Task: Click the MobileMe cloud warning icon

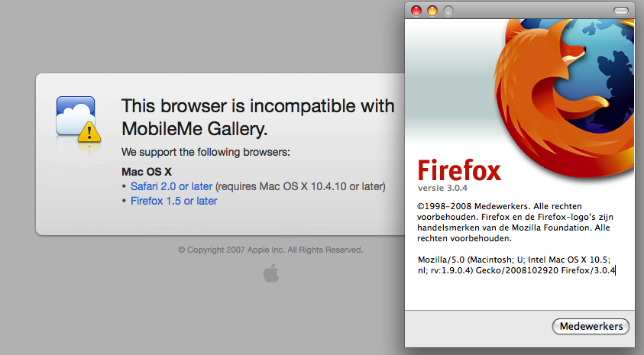Action: [x=78, y=121]
